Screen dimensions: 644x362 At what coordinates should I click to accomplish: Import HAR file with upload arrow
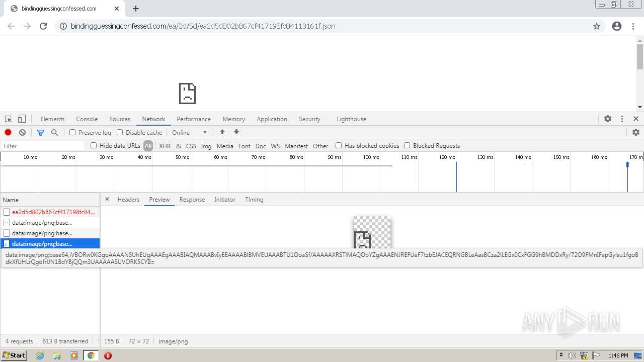coord(222,133)
